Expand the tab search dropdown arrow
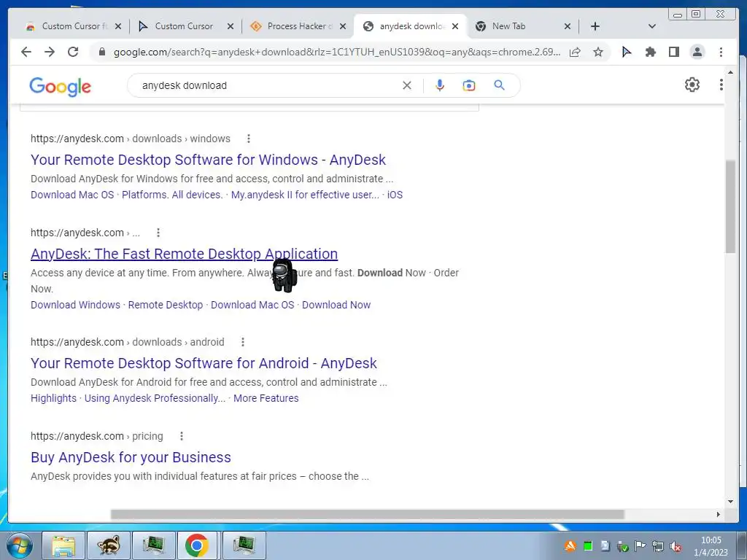Image resolution: width=747 pixels, height=560 pixels. pos(652,26)
